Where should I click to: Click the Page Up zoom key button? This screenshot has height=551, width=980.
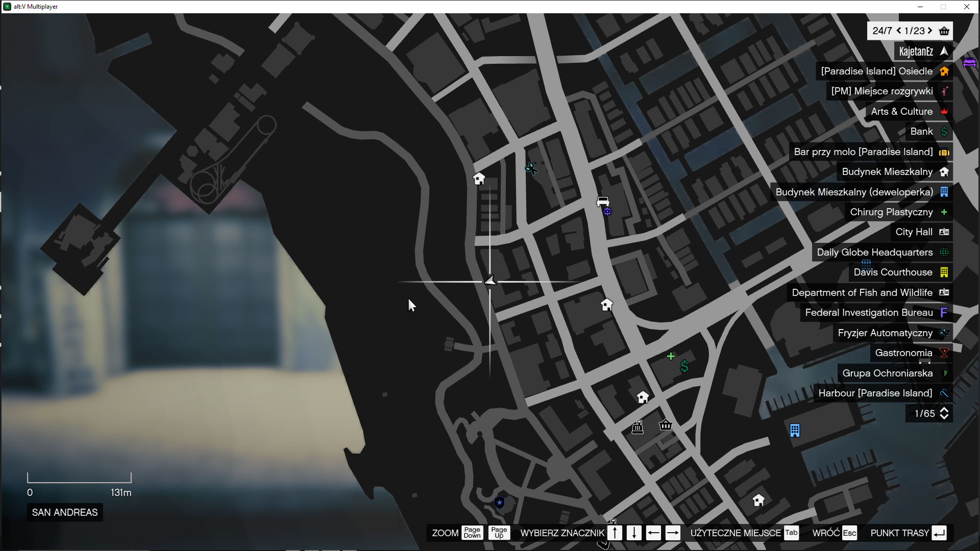(499, 533)
